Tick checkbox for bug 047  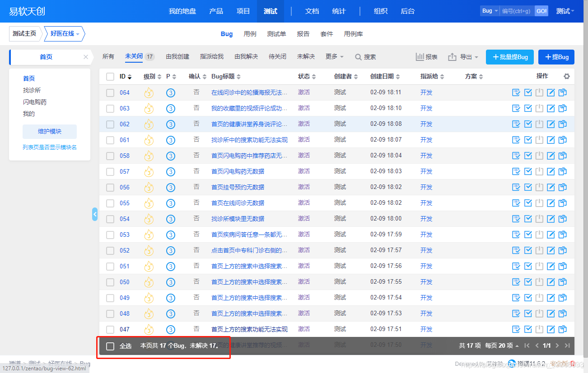(x=110, y=329)
